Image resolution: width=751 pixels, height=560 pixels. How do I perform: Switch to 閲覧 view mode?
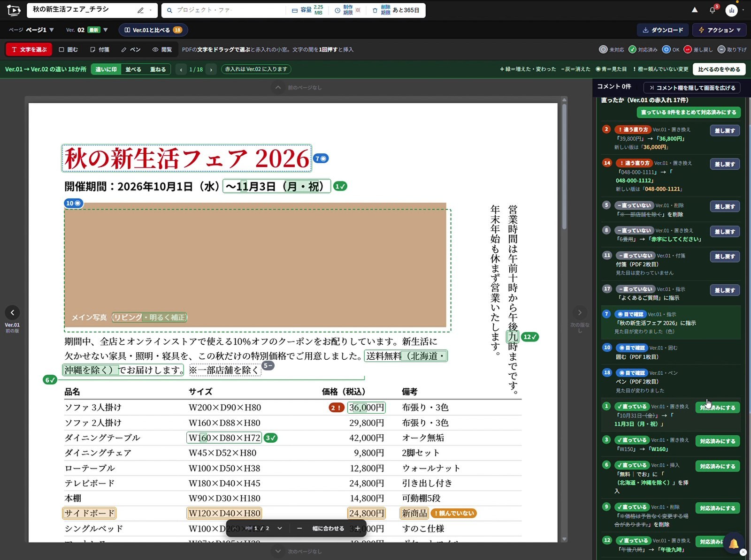tap(162, 49)
